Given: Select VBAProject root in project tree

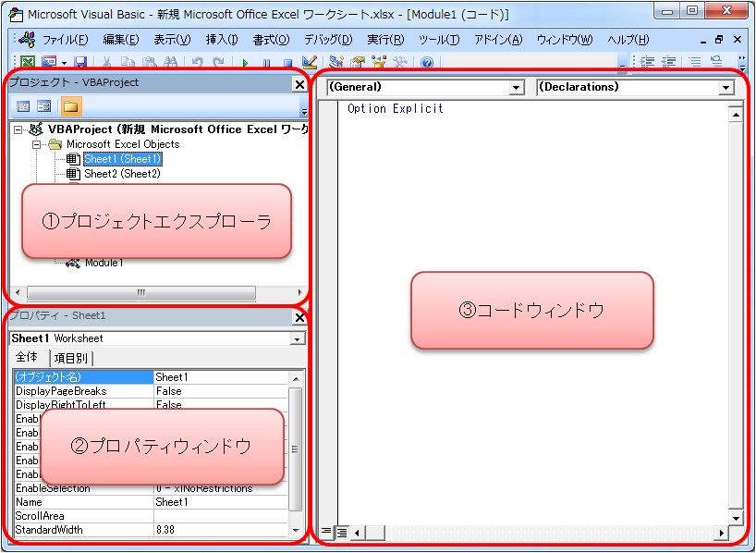Looking at the screenshot, I should 177,129.
